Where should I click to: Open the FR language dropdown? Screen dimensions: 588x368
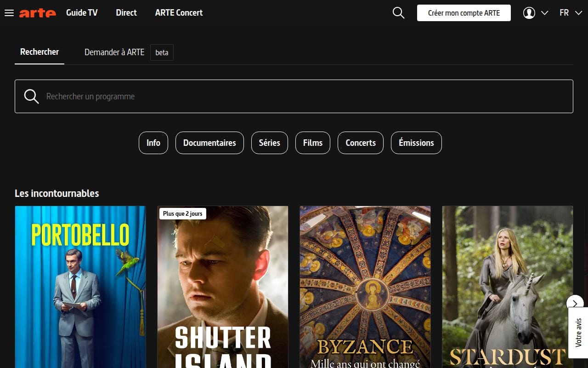click(571, 13)
